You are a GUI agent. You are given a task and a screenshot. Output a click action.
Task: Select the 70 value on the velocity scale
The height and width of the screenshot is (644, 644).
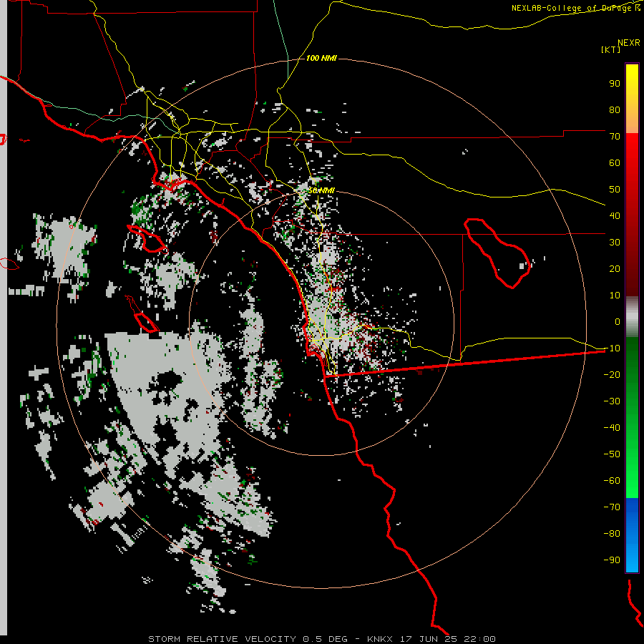click(615, 137)
